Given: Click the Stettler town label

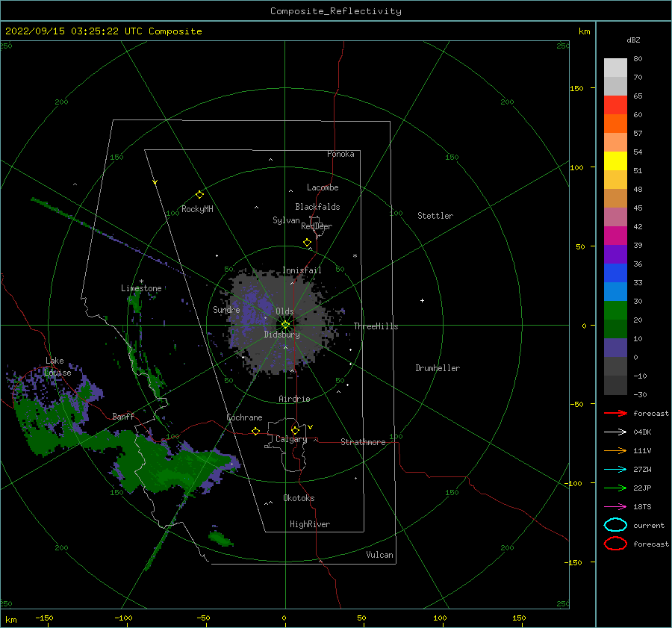Looking at the screenshot, I should tap(435, 216).
